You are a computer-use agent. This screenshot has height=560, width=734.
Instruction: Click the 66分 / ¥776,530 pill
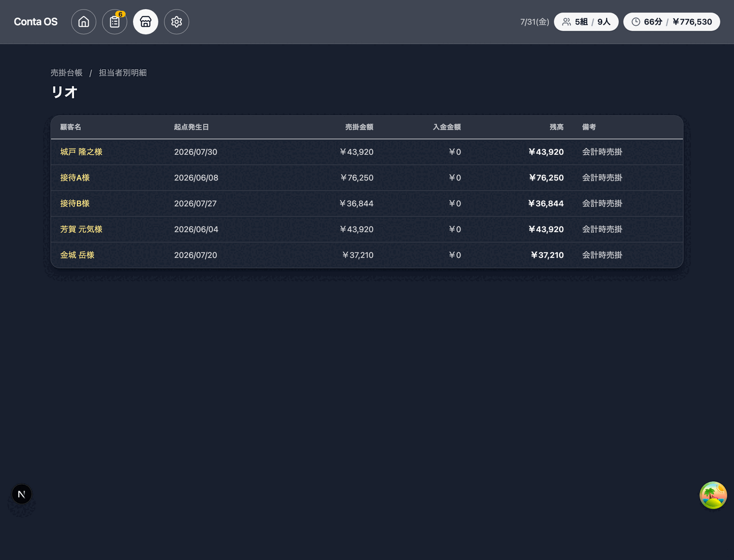click(x=671, y=22)
